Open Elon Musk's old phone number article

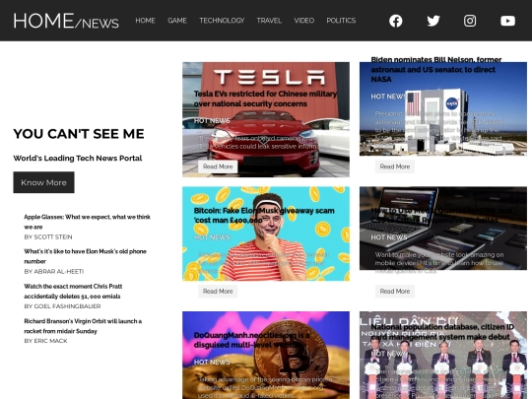point(85,256)
